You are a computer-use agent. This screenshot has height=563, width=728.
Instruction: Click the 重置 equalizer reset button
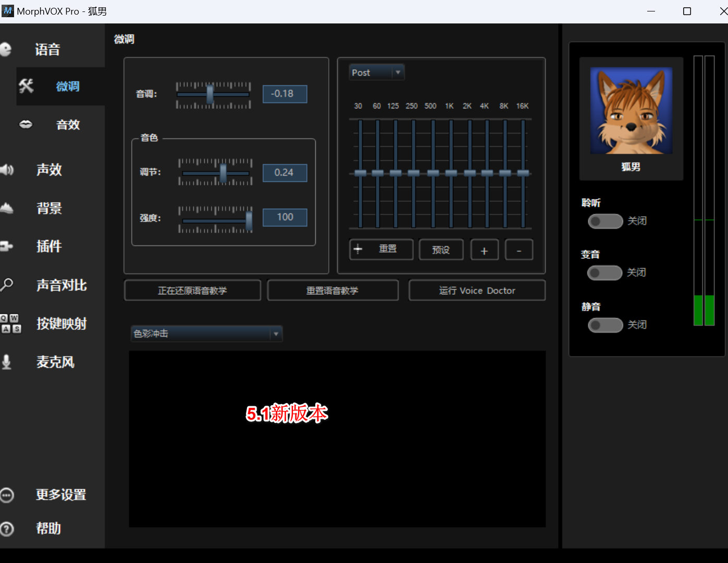tap(381, 249)
